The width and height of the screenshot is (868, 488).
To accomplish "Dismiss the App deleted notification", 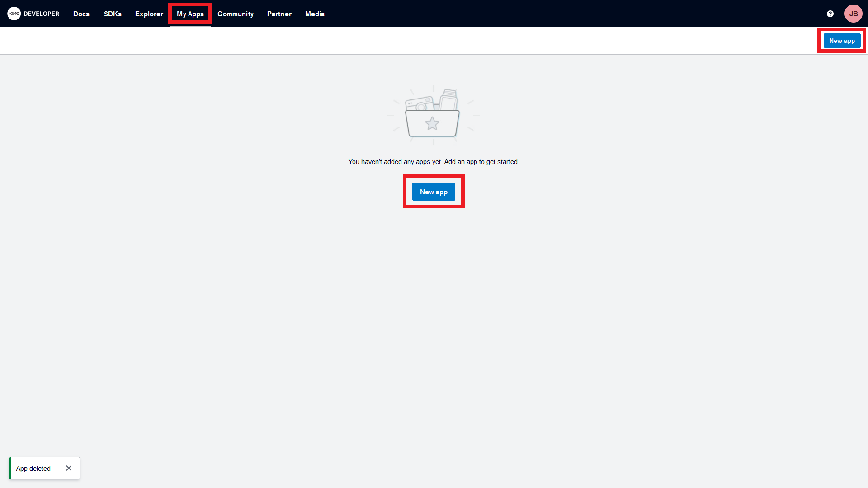I will (69, 468).
